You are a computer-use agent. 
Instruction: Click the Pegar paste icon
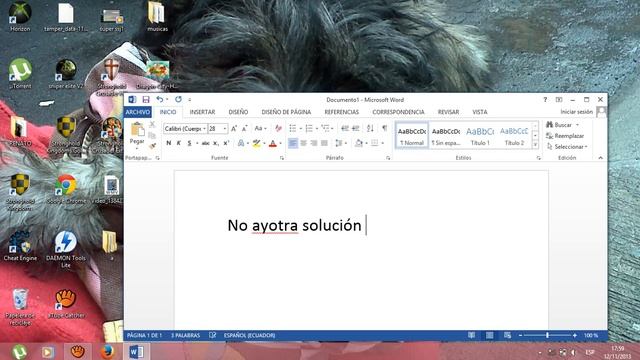[137, 129]
